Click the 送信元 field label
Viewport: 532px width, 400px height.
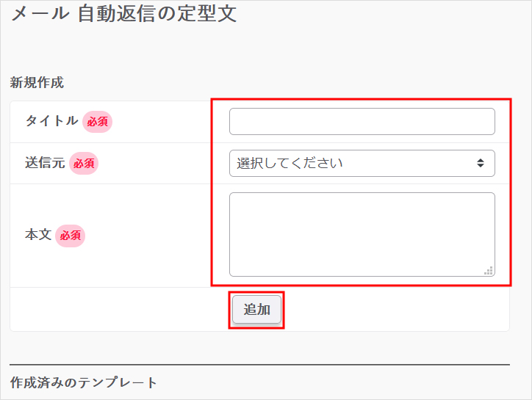[x=46, y=163]
